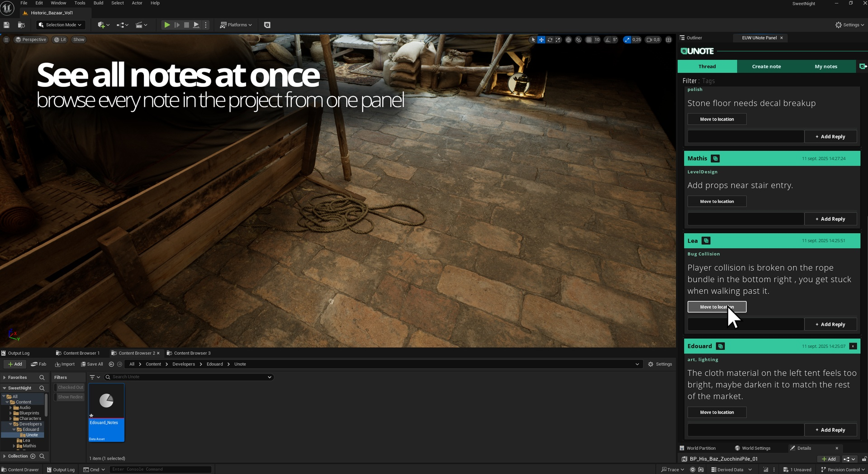
Task: Click copy icon next to Mathis
Action: tap(715, 158)
